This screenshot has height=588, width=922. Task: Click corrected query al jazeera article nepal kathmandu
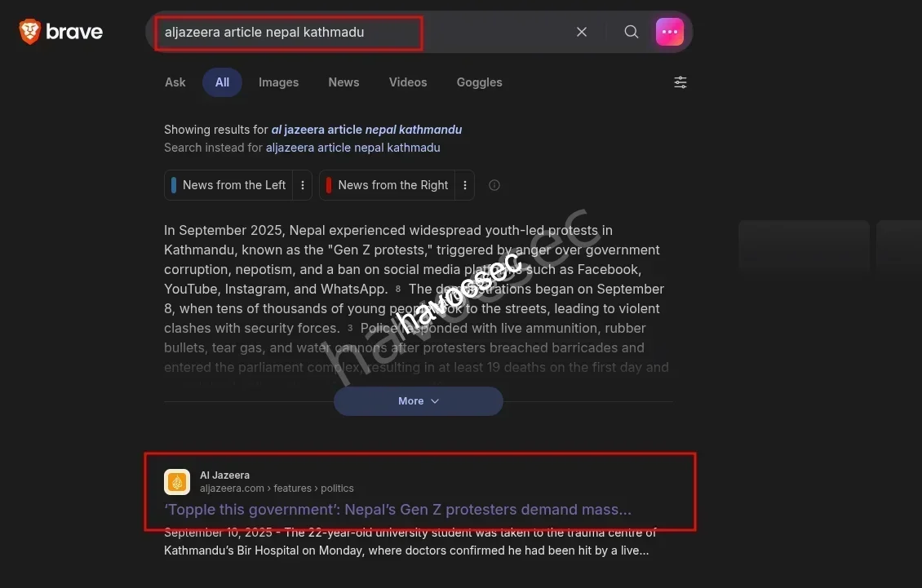pyautogui.click(x=366, y=130)
